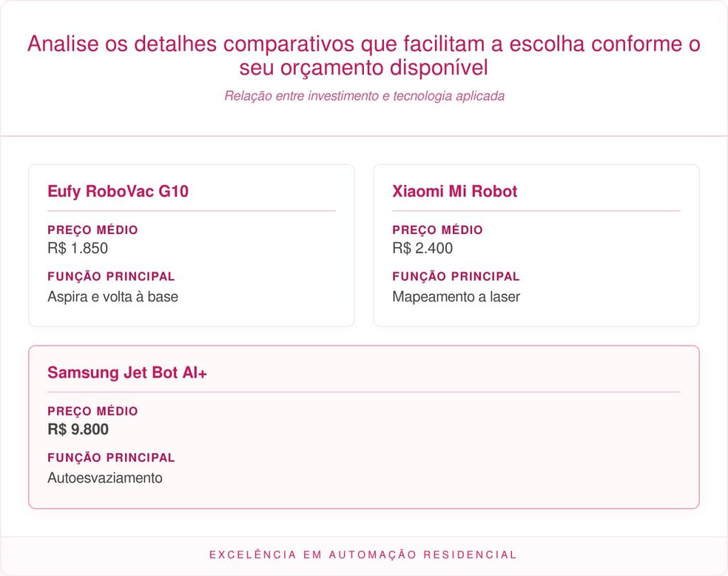The image size is (728, 576).
Task: Select the 'Aspira e volta à base' text
Action: click(x=113, y=297)
